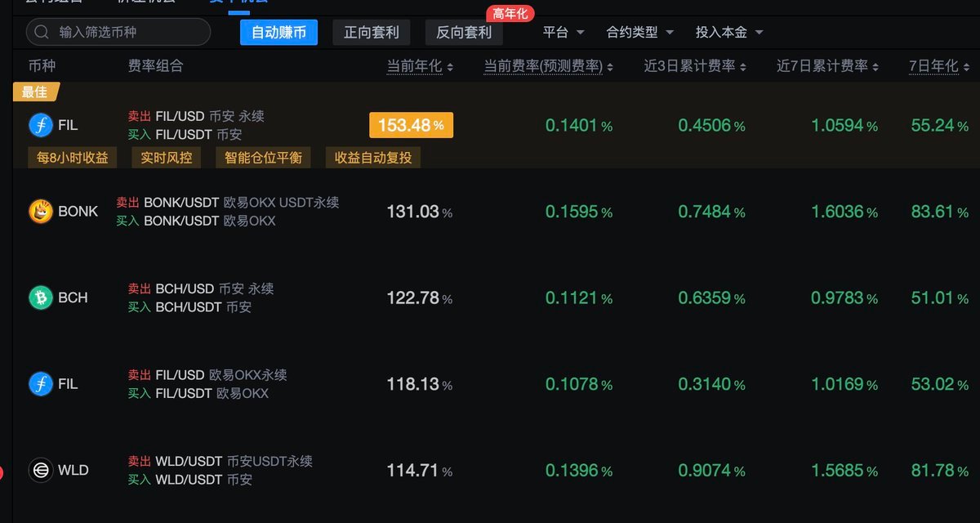980x523 pixels.
Task: Click 卖出 FIL/USD 欧易OKX永续 text
Action: click(x=207, y=375)
